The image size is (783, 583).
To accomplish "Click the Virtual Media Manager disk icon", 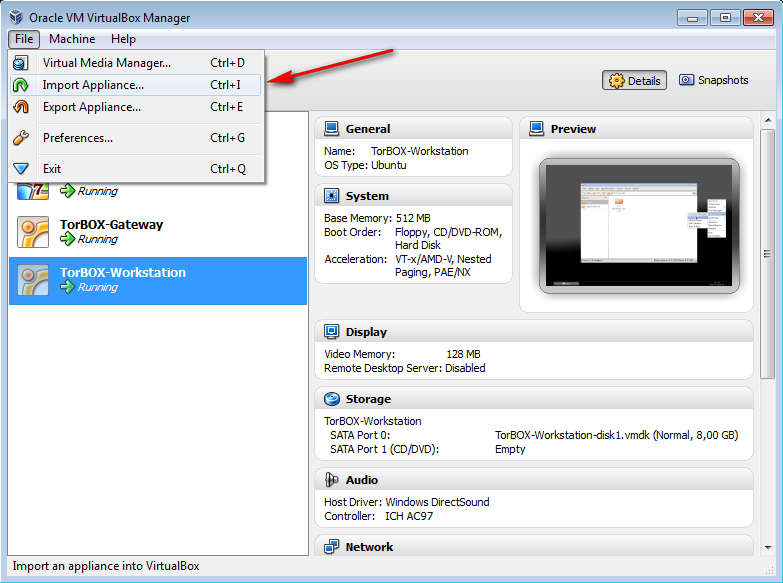I will [x=20, y=63].
